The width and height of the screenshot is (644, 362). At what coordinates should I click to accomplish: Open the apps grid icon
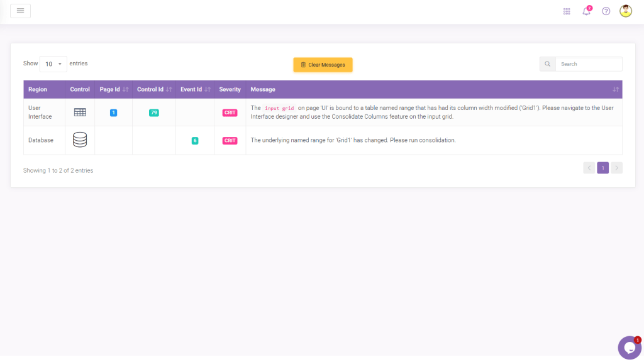pos(567,11)
